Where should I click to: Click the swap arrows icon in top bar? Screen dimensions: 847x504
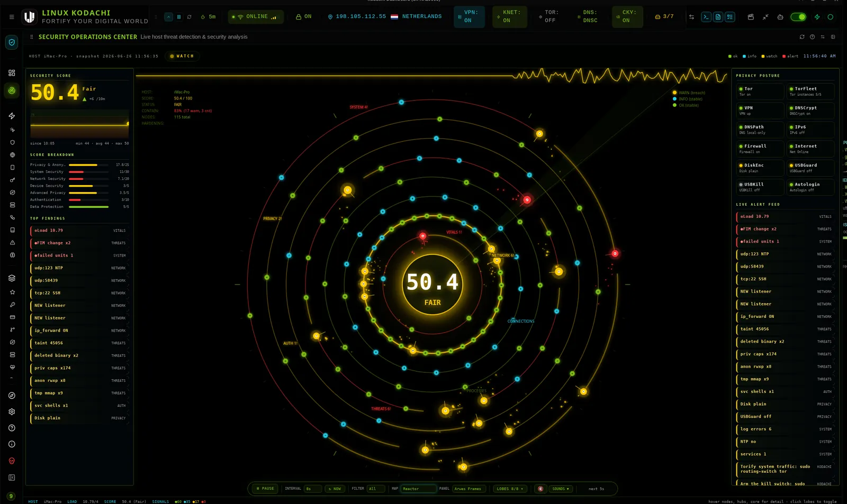coord(691,17)
